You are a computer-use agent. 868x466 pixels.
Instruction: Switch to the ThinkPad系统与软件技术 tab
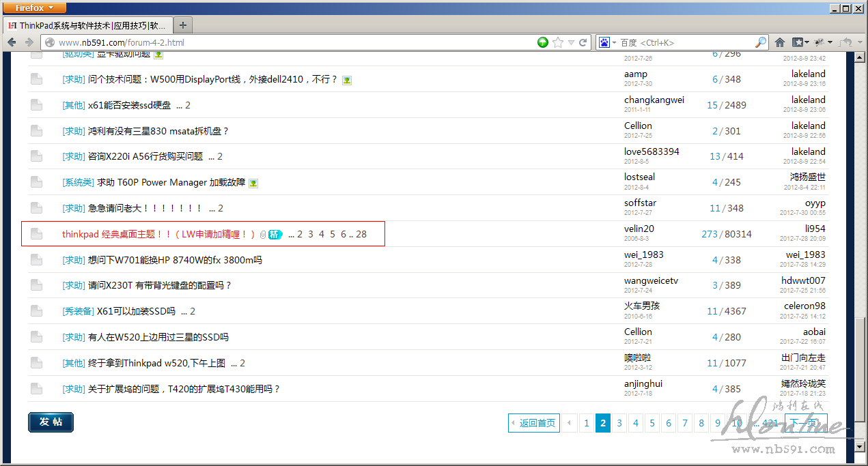click(87, 25)
